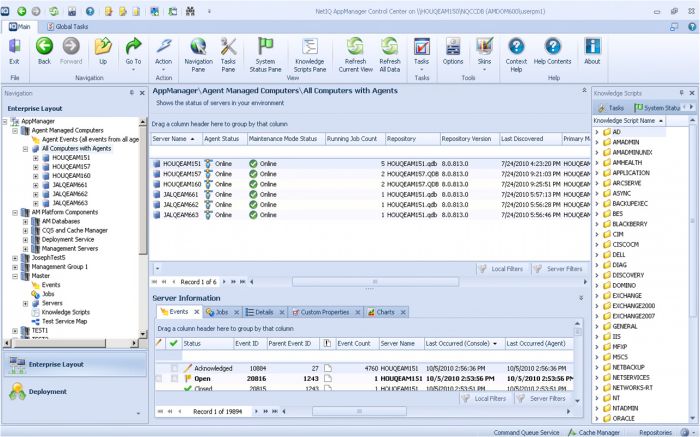Open the System Status tab in Knowledge Scripts
The height and width of the screenshot is (437, 700).
[657, 108]
